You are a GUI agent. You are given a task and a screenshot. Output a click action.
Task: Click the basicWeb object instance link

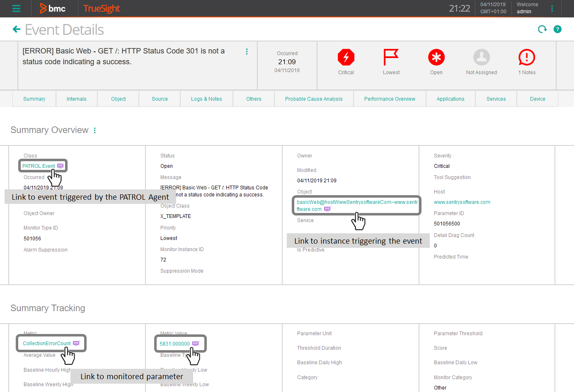pos(357,205)
